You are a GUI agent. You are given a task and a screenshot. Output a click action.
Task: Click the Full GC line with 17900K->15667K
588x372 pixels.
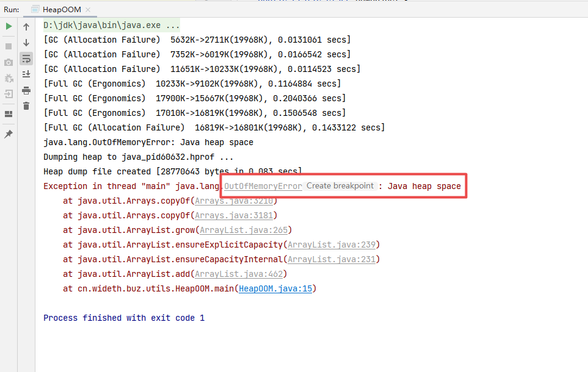(x=194, y=98)
